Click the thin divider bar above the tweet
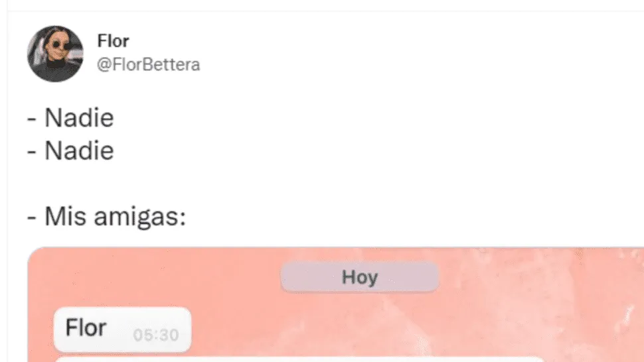This screenshot has height=362, width=644. pos(326,11)
